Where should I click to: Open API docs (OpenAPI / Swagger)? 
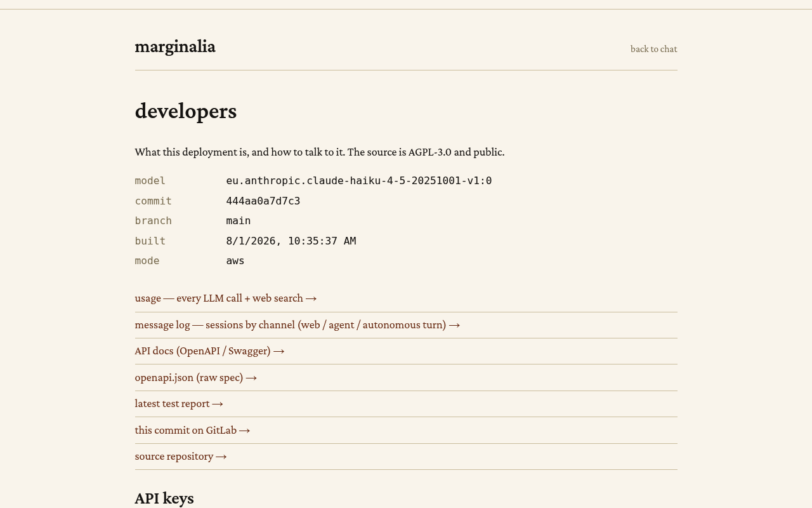(x=209, y=351)
